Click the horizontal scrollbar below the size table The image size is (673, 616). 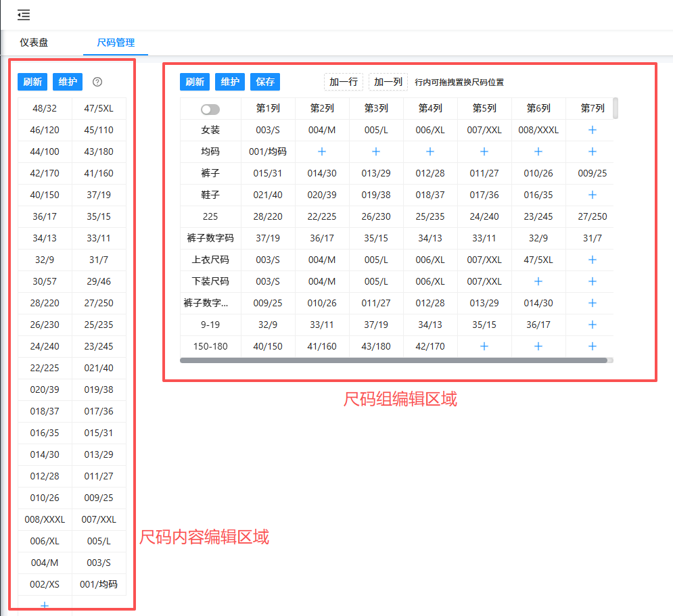(397, 360)
